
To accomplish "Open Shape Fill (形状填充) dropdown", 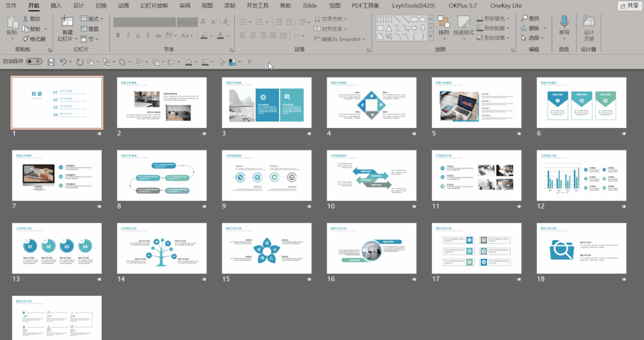I will click(493, 19).
